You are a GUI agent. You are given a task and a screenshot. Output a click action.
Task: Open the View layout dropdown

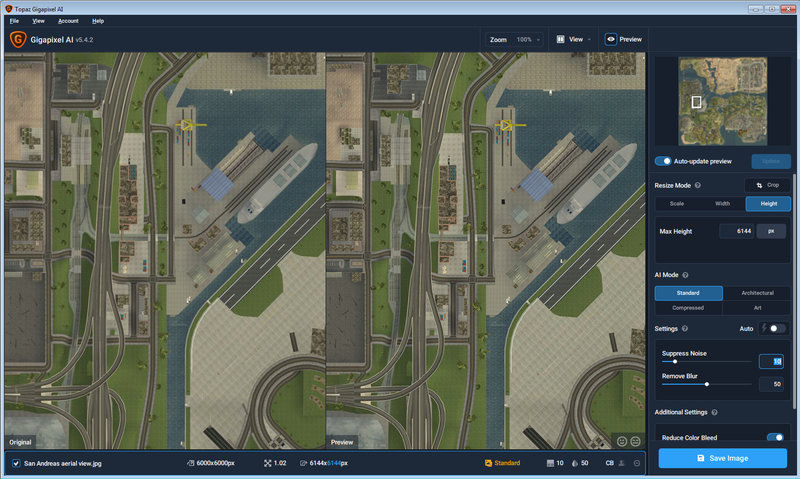574,39
